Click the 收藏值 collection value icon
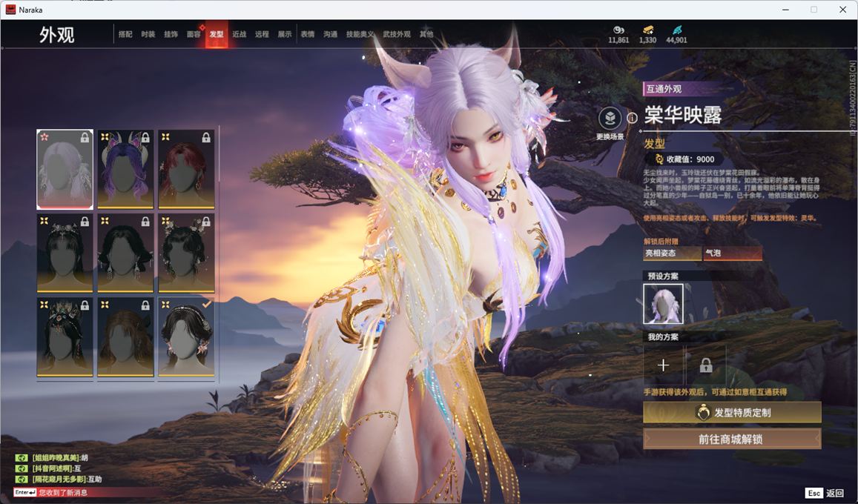 (659, 159)
